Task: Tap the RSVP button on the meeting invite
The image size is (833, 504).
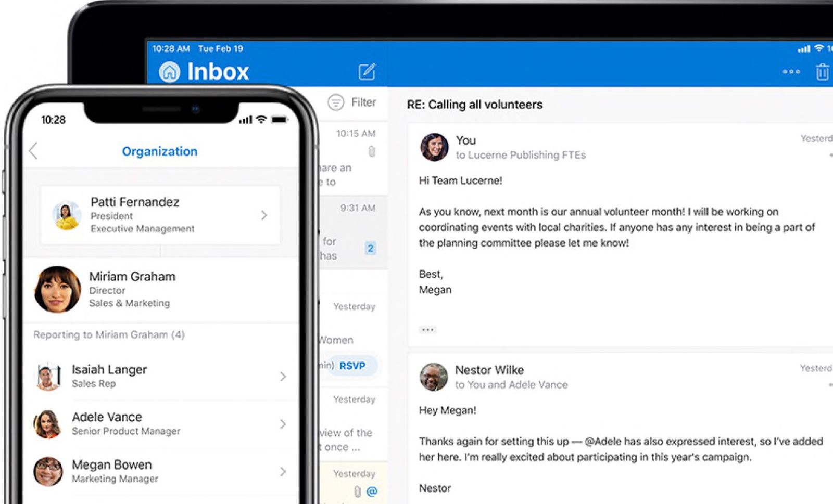Action: [352, 366]
